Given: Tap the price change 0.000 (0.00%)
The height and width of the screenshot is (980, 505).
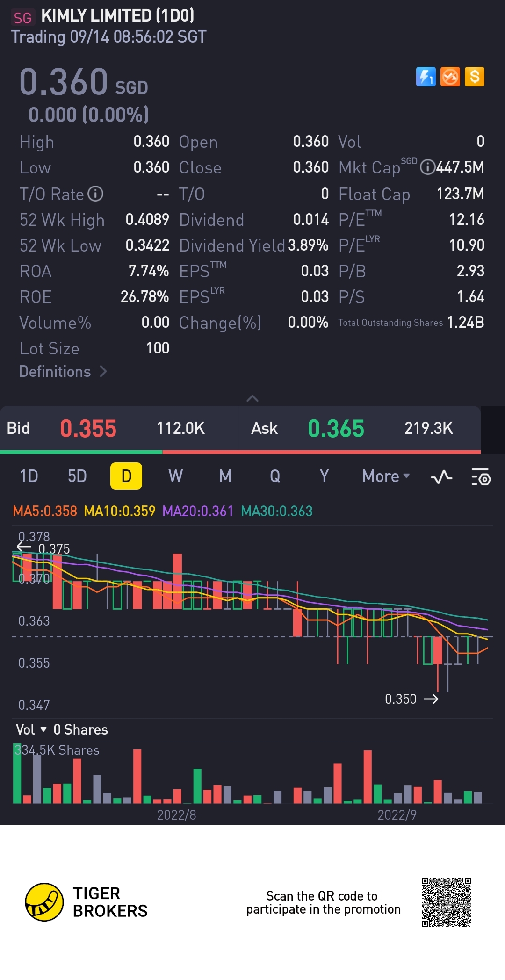Looking at the screenshot, I should click(89, 115).
